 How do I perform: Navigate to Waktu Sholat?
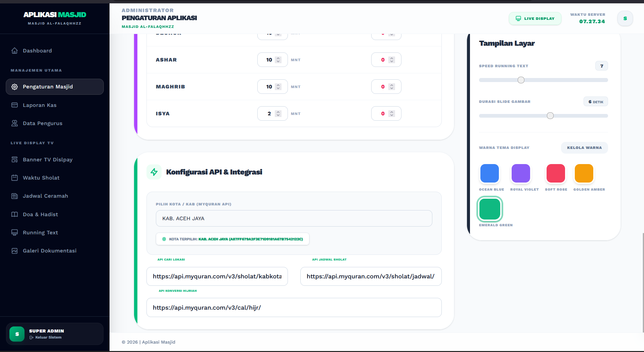point(55,178)
